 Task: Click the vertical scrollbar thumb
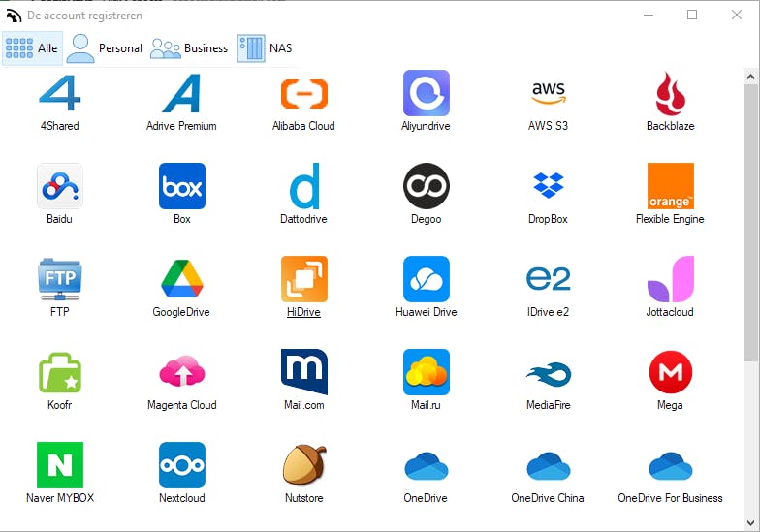(x=750, y=223)
